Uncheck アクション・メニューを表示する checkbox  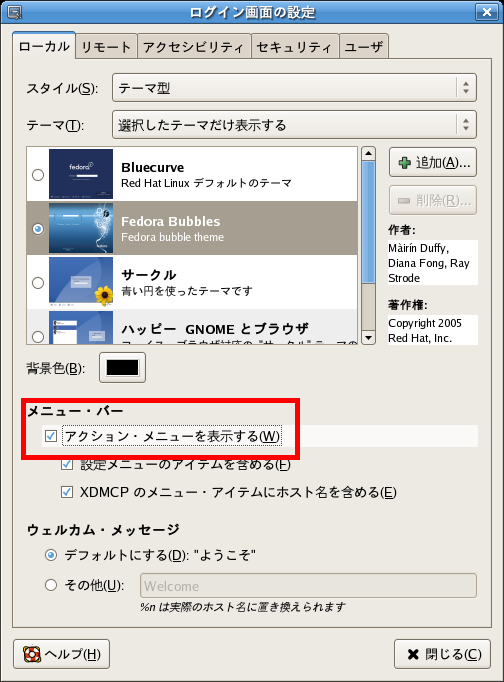pos(51,436)
